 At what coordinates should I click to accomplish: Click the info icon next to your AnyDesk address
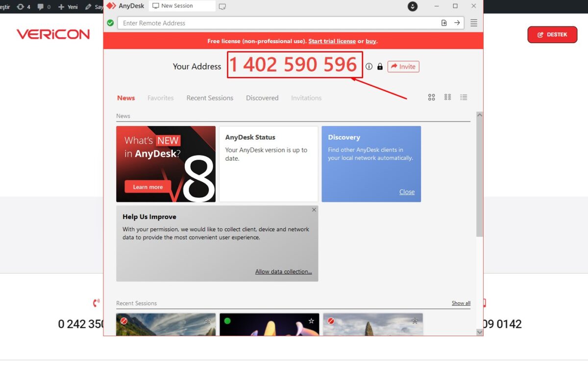pos(369,66)
